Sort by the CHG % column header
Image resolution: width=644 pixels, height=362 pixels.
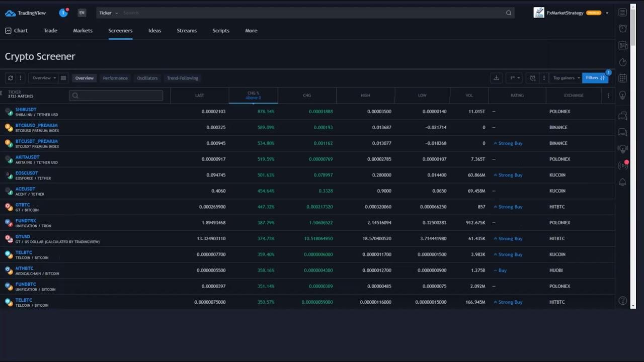253,96
